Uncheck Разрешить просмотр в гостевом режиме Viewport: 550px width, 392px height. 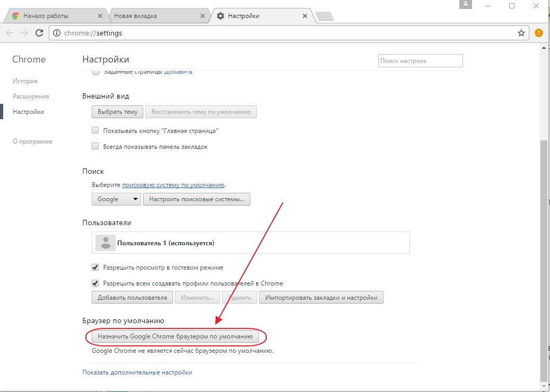(95, 268)
